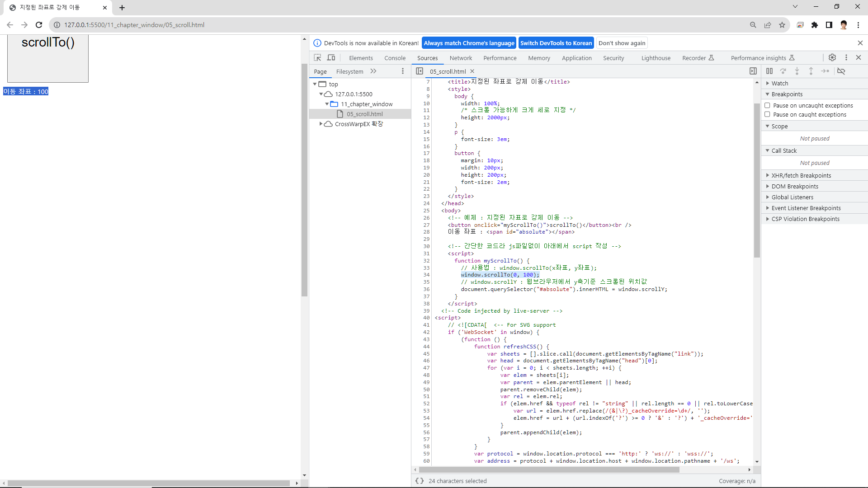This screenshot has width=868, height=488.
Task: Switch to the Console tab
Action: [x=395, y=58]
